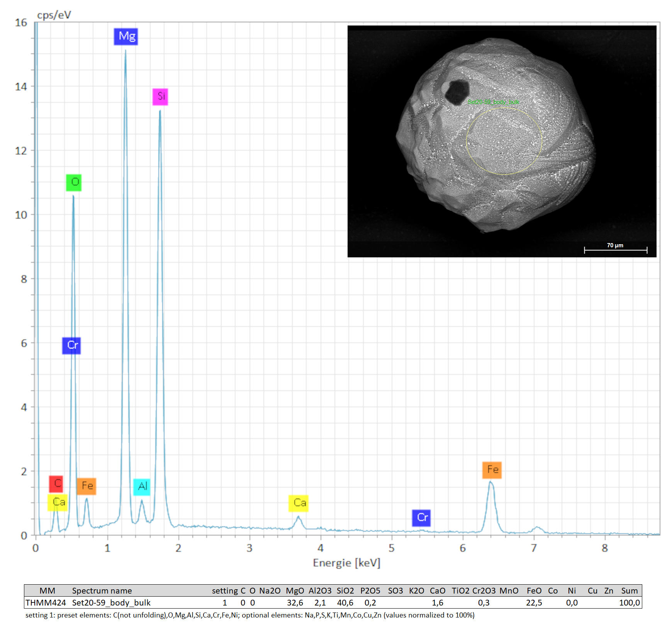The image size is (672, 643).
Task: Select the Set20-59_body_bulk spectrum name in table
Action: (x=111, y=602)
